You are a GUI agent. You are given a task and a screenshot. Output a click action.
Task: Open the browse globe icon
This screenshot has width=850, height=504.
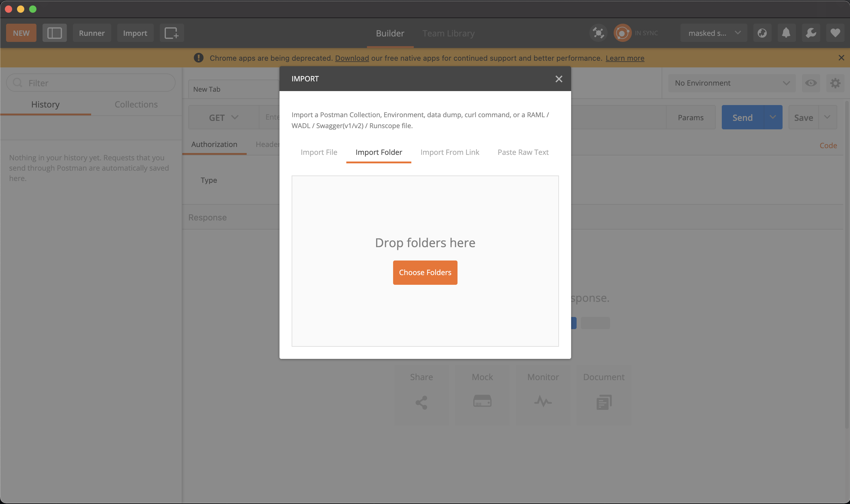pyautogui.click(x=762, y=33)
